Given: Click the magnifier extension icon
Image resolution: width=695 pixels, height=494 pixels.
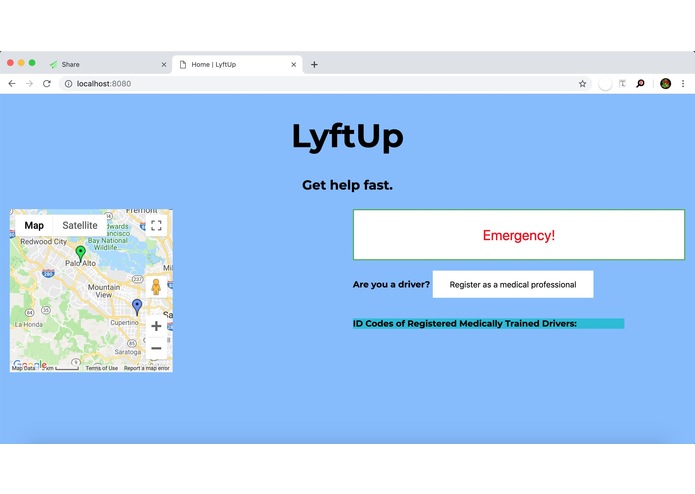Looking at the screenshot, I should coord(640,84).
